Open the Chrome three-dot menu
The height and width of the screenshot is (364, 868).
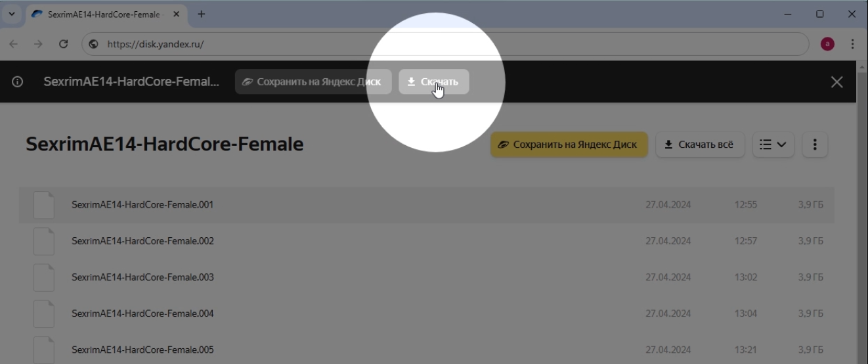coord(852,44)
